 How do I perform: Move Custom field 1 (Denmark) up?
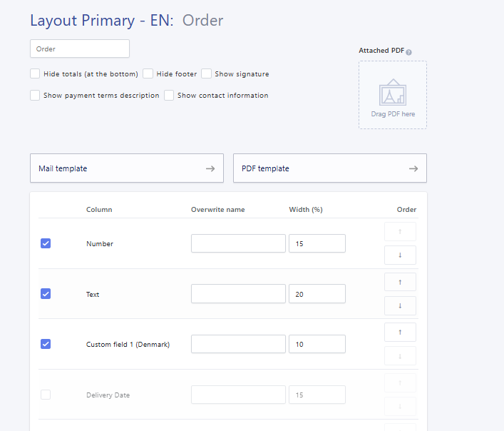400,332
